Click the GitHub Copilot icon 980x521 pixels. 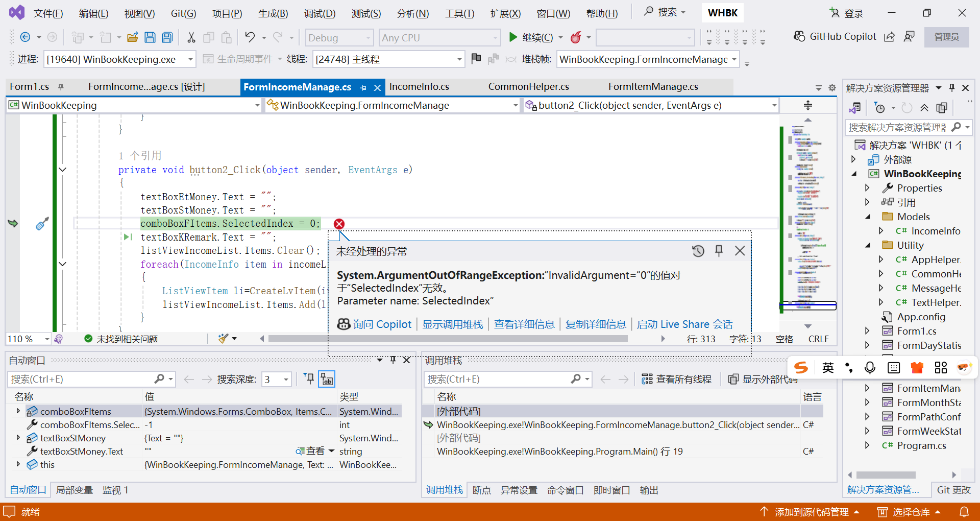[x=799, y=37]
